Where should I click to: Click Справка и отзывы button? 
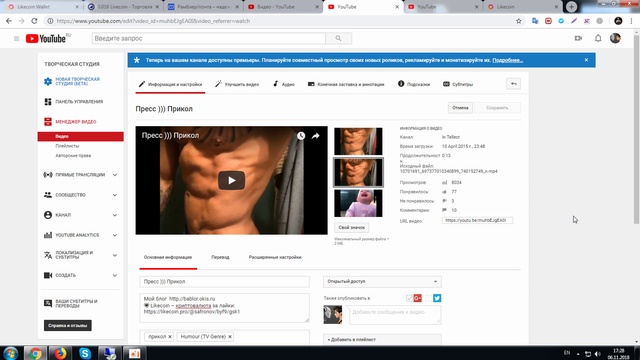tap(68, 325)
